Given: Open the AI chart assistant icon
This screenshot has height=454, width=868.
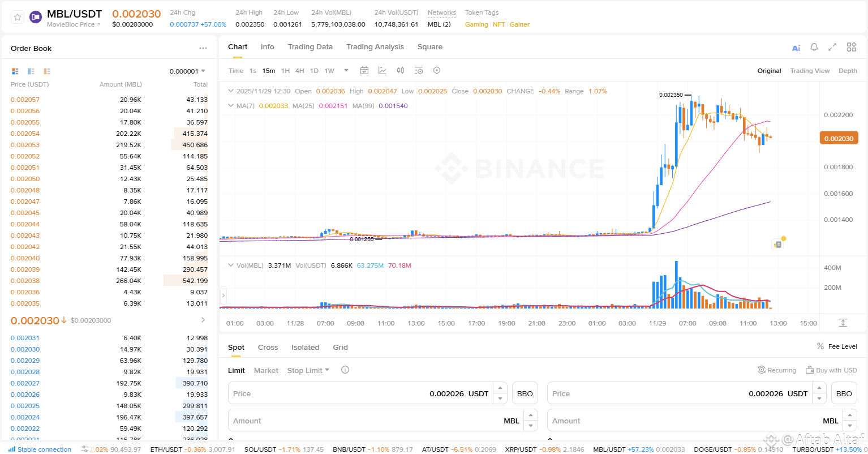Looking at the screenshot, I should [x=796, y=48].
